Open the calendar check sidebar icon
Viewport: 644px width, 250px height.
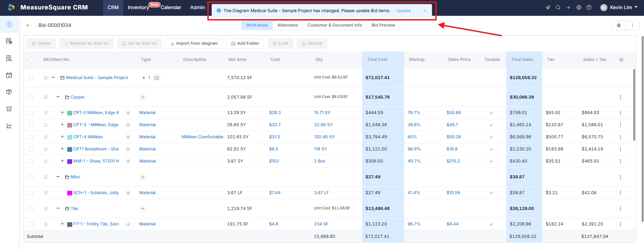pos(9,75)
